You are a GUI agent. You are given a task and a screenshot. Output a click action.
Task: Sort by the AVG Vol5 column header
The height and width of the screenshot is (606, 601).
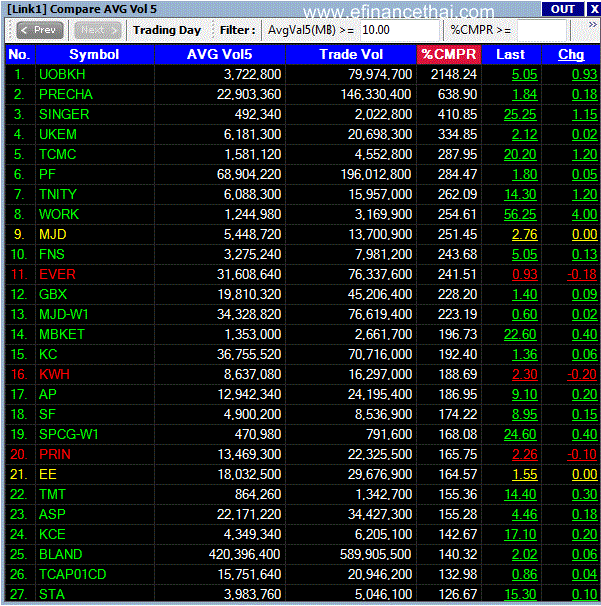coord(220,54)
